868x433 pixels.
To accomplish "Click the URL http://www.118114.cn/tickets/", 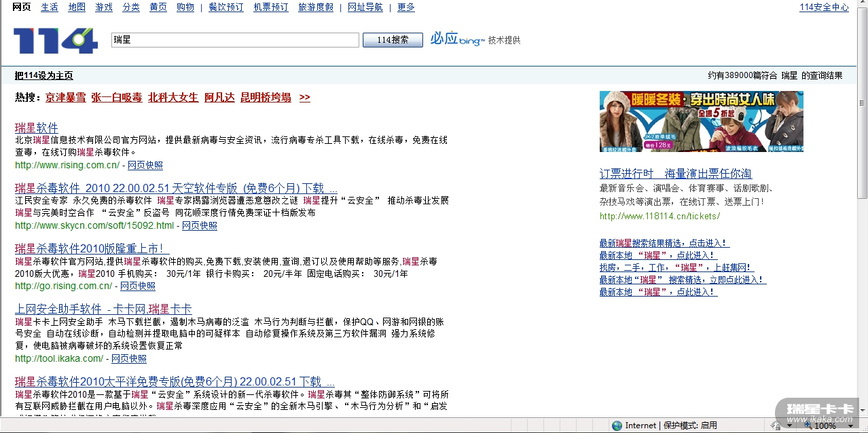I will 659,216.
